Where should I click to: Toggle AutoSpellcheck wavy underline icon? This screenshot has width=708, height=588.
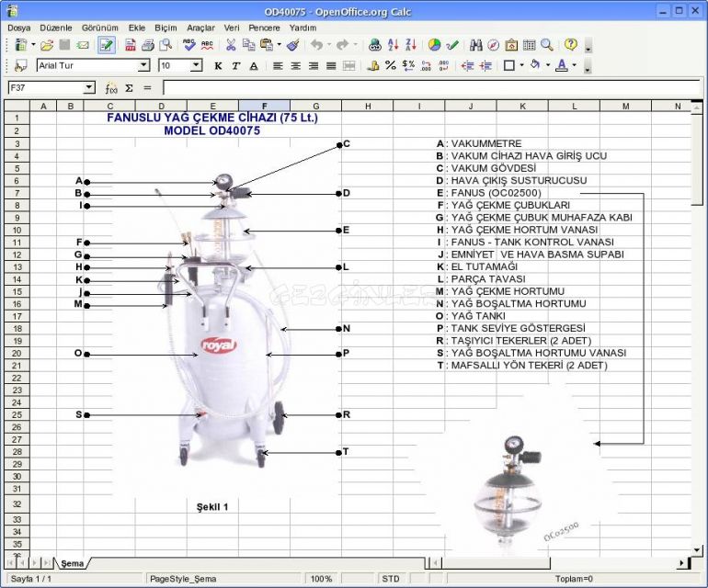coord(207,45)
